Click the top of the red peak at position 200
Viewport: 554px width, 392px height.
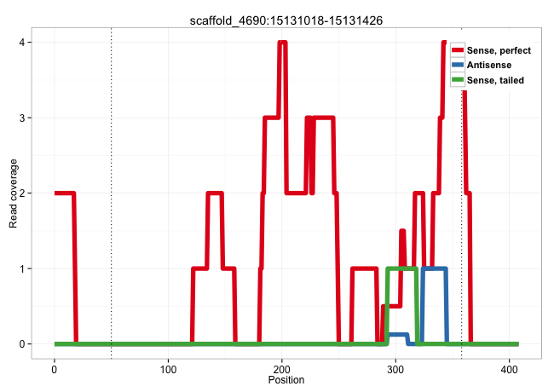[x=282, y=43]
